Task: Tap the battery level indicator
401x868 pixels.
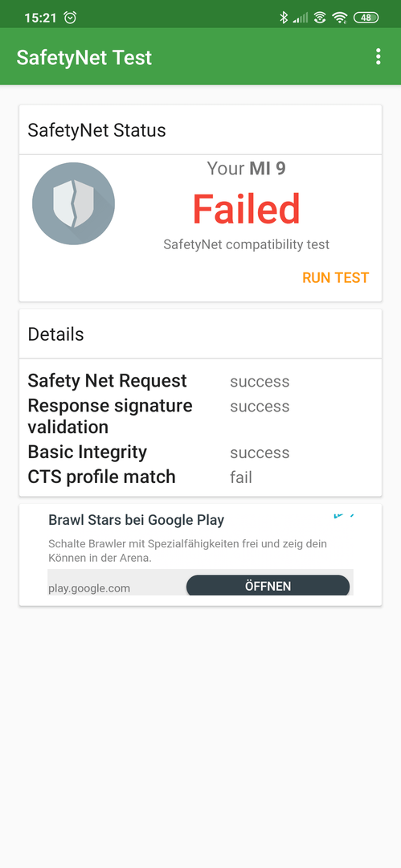Action: coord(366,17)
